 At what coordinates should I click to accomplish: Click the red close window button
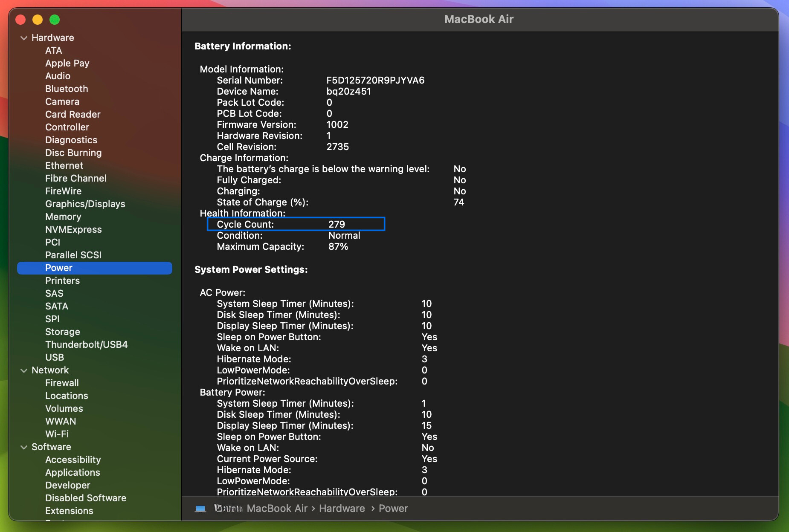tap(20, 20)
